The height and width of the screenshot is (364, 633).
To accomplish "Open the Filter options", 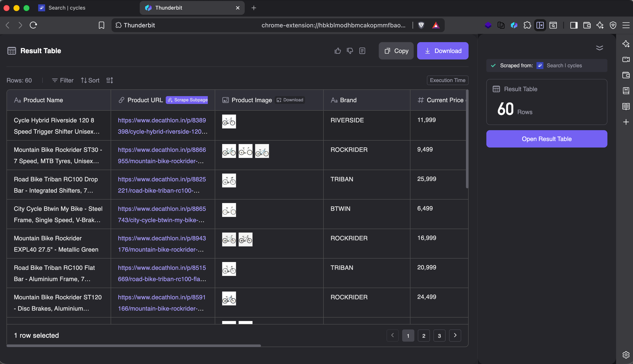I will point(62,80).
